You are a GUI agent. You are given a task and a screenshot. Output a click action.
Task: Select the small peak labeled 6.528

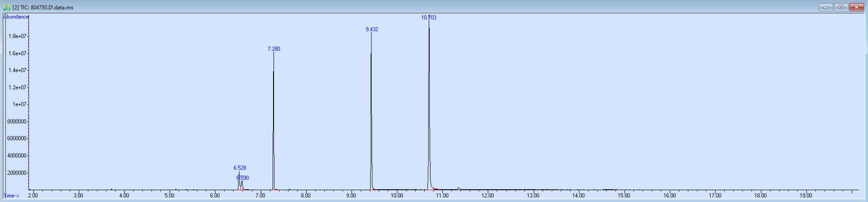coord(240,168)
